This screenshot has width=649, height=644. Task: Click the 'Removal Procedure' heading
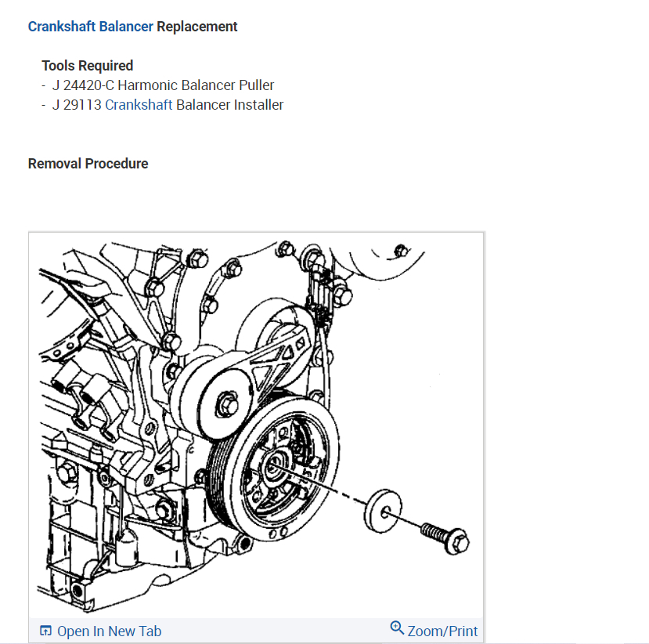click(88, 164)
